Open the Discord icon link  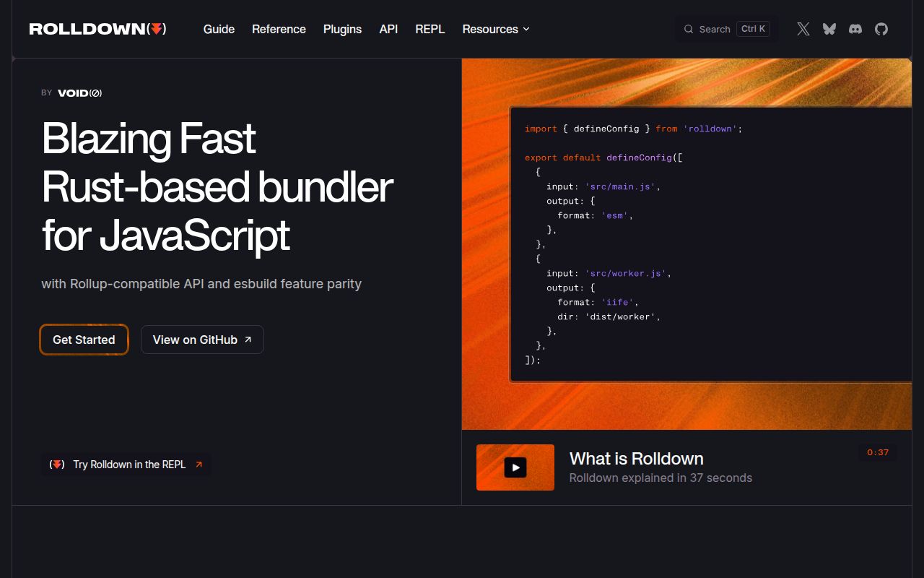855,29
